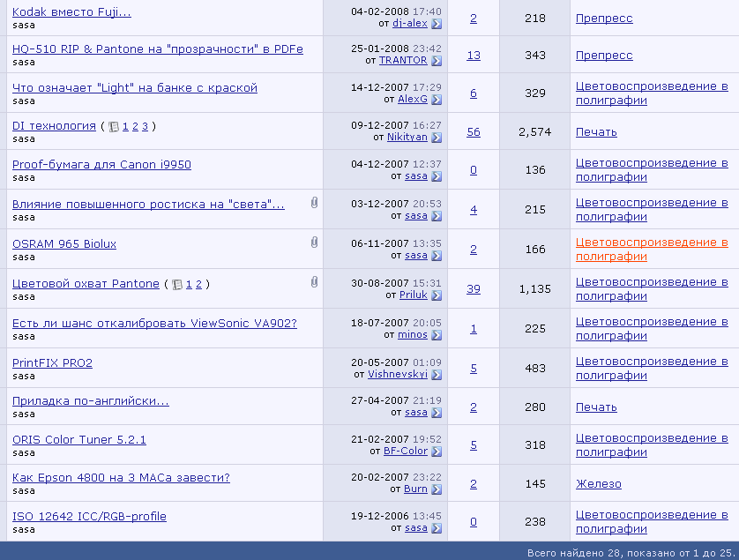Screen dimensions: 739x560
Task: Open thread Есть ли шанс откалибровать ViewSonic VA902?
Action: 154,324
